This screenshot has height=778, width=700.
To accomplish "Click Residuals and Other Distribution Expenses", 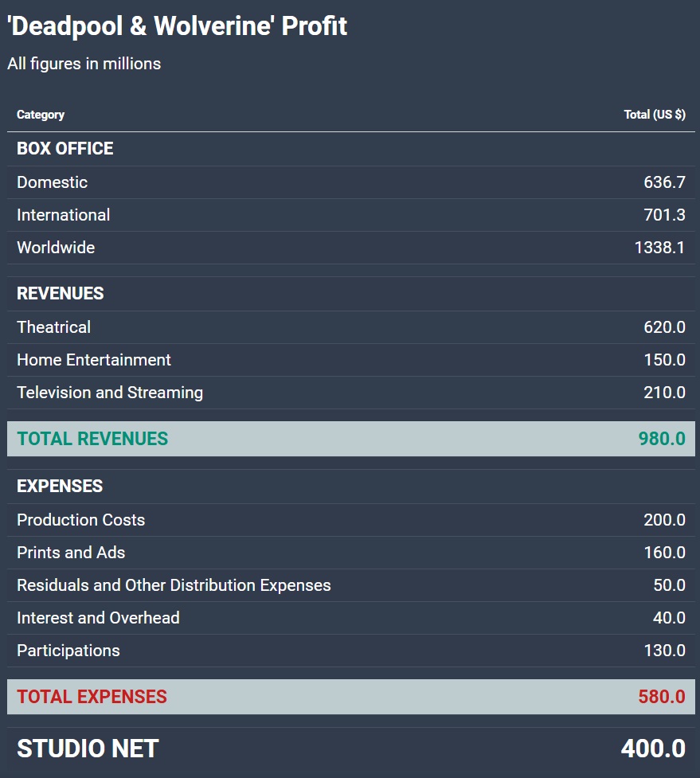I will click(174, 585).
